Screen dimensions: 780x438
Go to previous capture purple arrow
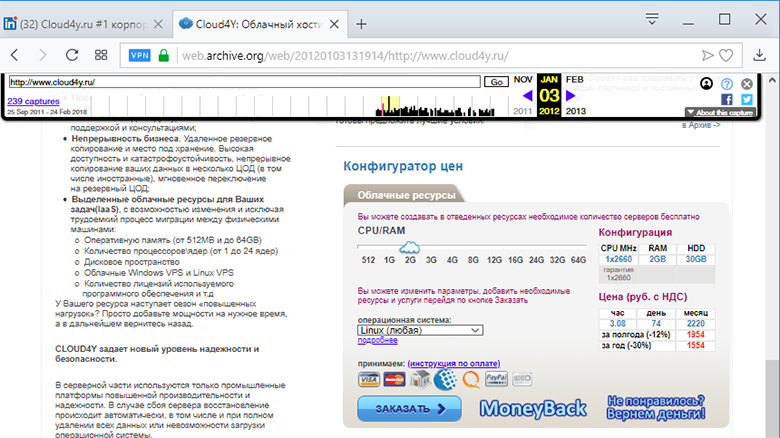click(528, 95)
